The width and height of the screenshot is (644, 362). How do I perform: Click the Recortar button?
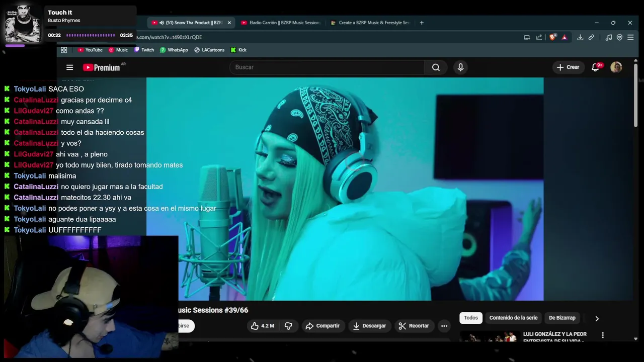[414, 326]
